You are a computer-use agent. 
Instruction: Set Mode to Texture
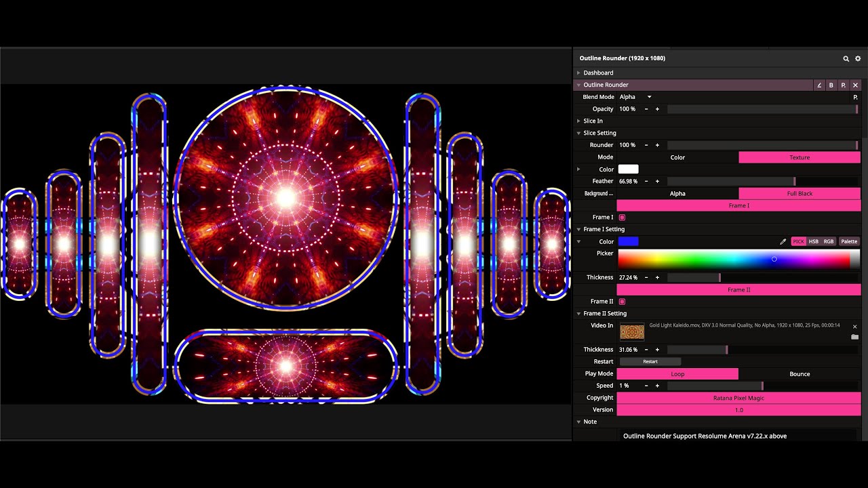pyautogui.click(x=800, y=157)
